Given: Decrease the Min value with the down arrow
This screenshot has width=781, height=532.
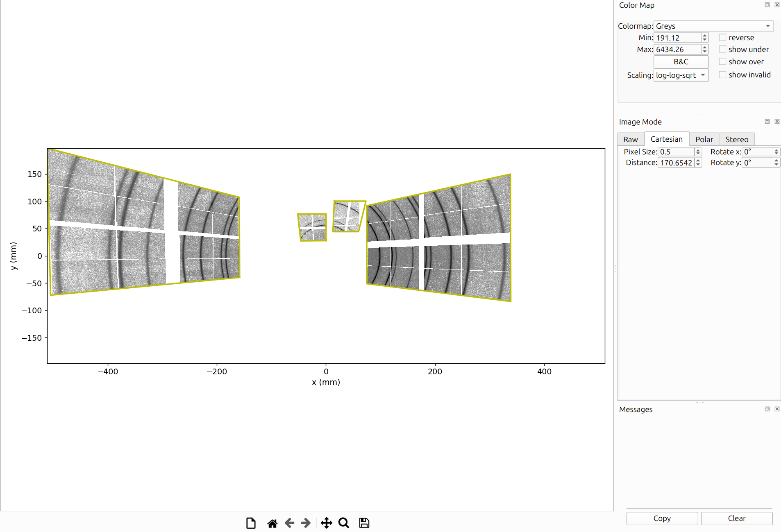Looking at the screenshot, I should click(705, 40).
